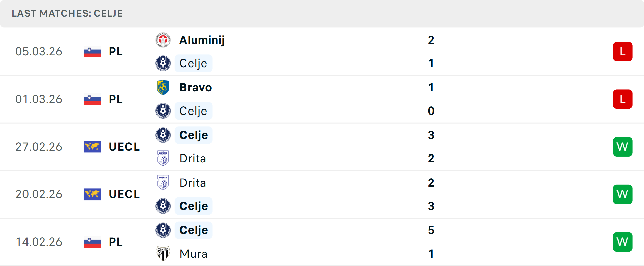This screenshot has height=266, width=644.
Task: Click the Mura club crest icon
Action: coord(163,254)
